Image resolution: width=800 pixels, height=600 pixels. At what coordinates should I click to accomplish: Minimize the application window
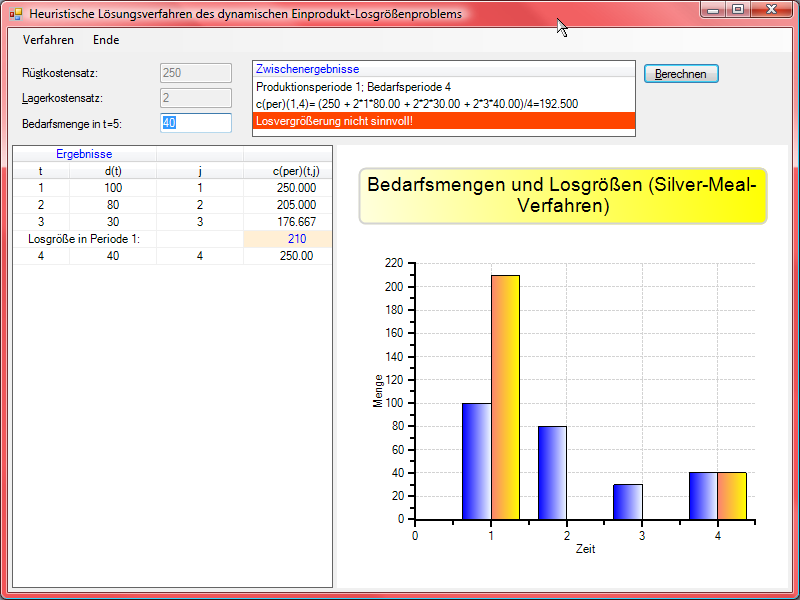click(x=713, y=9)
